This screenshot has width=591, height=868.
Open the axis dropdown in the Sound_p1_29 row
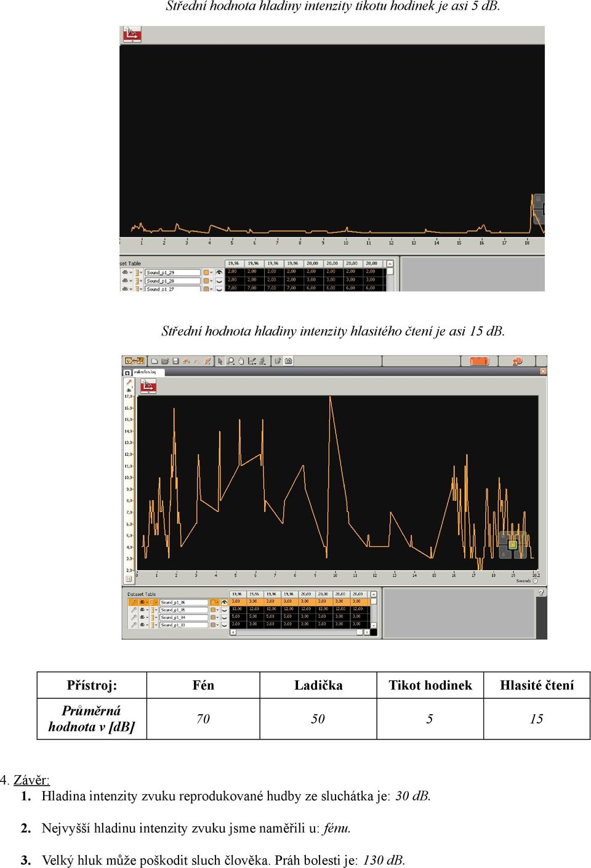coord(139,273)
